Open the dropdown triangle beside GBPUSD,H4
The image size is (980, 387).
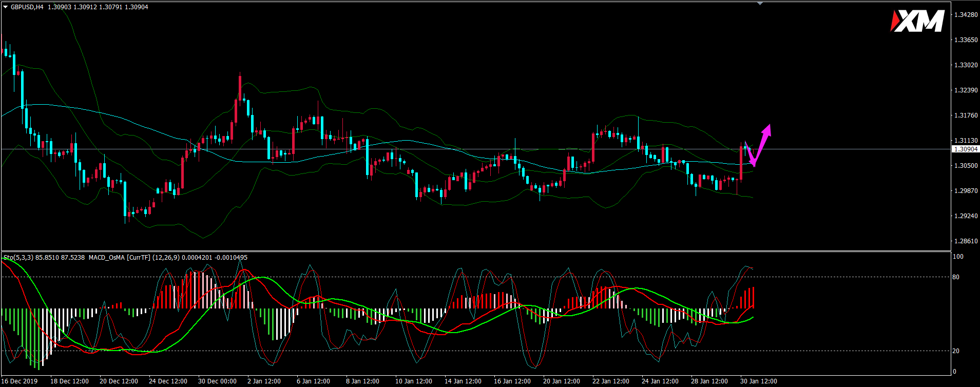[x=6, y=7]
